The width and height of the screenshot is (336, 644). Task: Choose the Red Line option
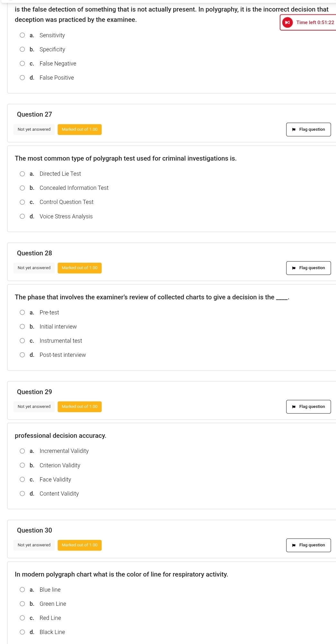pyautogui.click(x=23, y=618)
